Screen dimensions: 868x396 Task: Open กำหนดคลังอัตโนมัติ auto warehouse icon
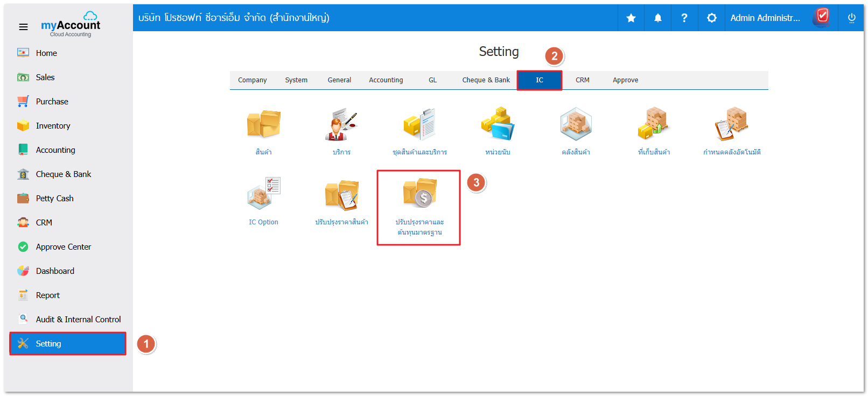tap(732, 125)
